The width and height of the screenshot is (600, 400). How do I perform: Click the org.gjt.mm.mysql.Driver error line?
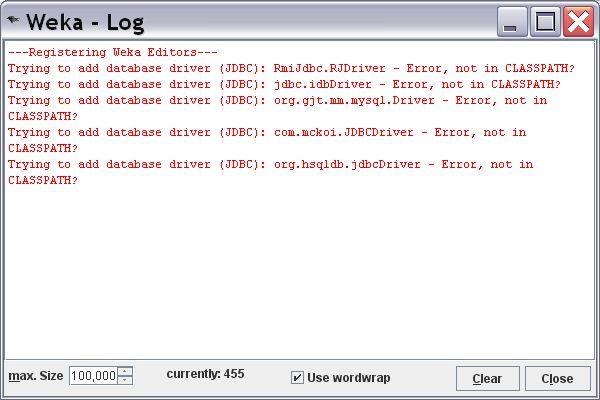(x=278, y=108)
